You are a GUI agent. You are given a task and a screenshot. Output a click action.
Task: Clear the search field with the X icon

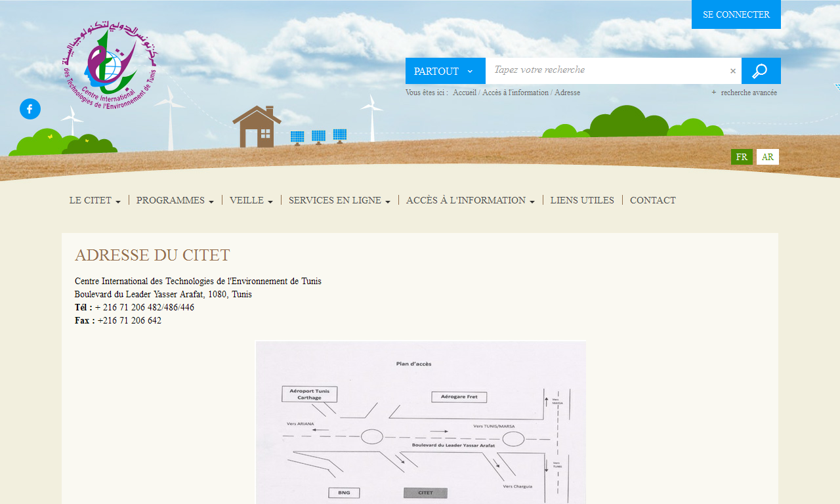pyautogui.click(x=733, y=71)
